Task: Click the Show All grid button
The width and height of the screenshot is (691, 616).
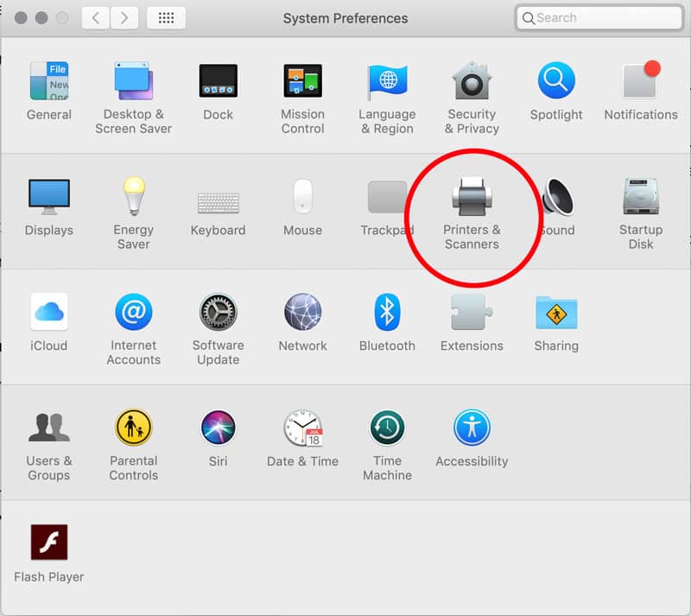Action: 166,18
